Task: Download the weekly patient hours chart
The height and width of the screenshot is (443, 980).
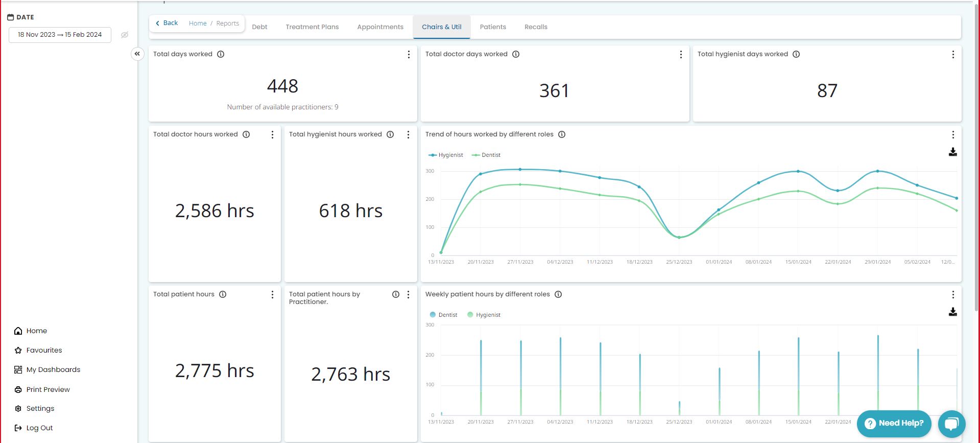Action: (952, 312)
